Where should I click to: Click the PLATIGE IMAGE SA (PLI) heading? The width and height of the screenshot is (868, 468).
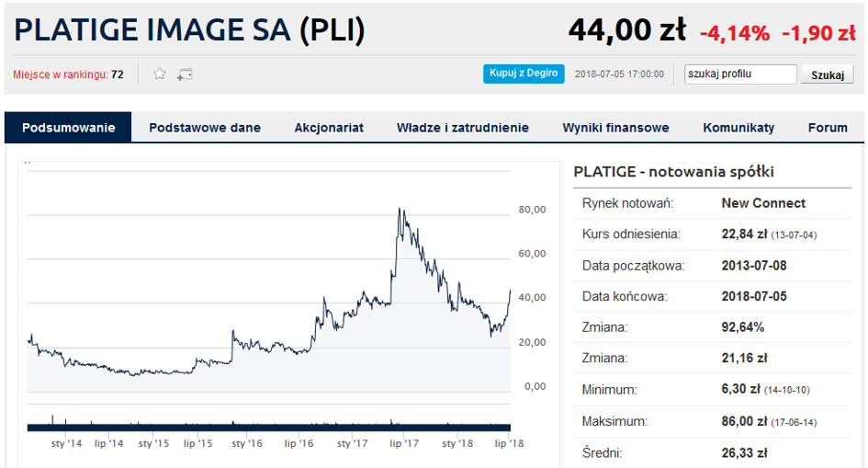coord(189,30)
